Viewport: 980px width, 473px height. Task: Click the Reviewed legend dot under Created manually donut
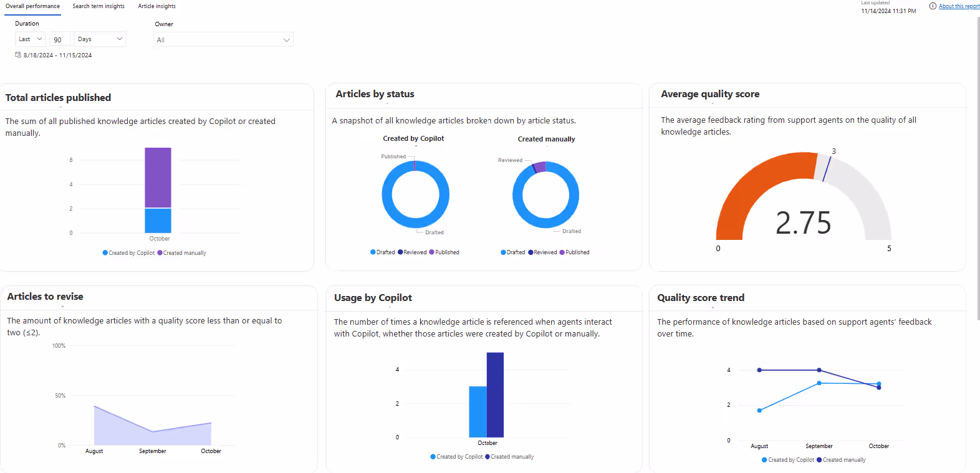[x=531, y=252]
